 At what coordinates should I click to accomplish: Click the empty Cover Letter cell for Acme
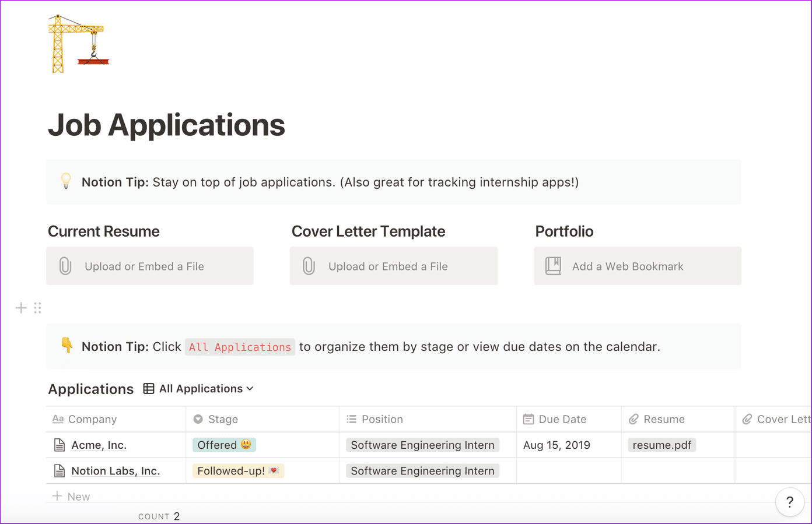pyautogui.click(x=773, y=445)
